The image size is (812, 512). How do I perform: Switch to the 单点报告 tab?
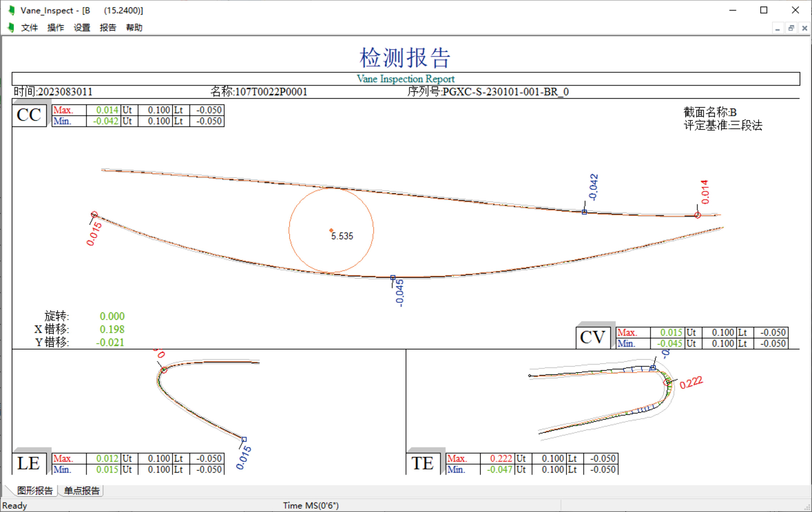coord(81,491)
